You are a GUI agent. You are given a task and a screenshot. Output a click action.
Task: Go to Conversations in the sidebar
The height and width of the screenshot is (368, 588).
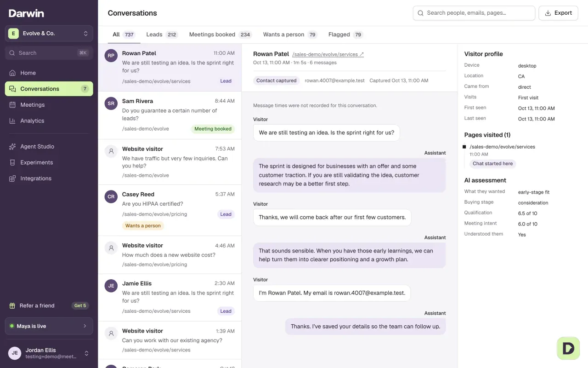(49, 89)
